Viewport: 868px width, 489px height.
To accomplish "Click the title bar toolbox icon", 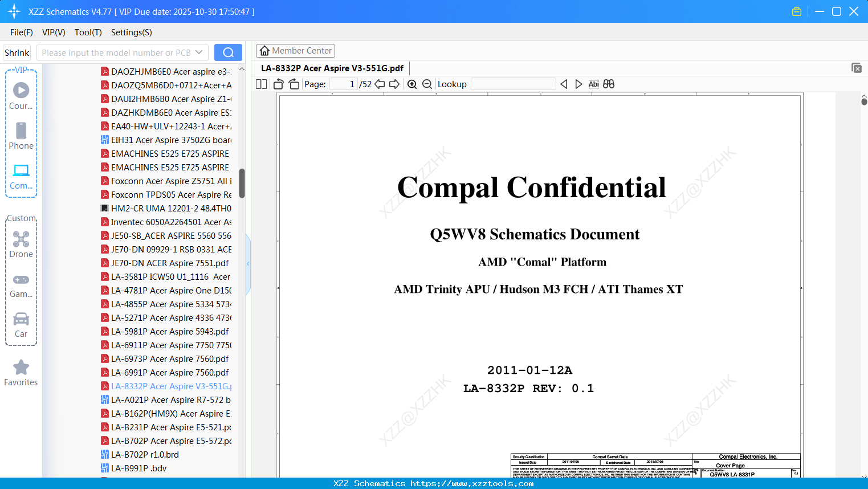I will [x=797, y=11].
